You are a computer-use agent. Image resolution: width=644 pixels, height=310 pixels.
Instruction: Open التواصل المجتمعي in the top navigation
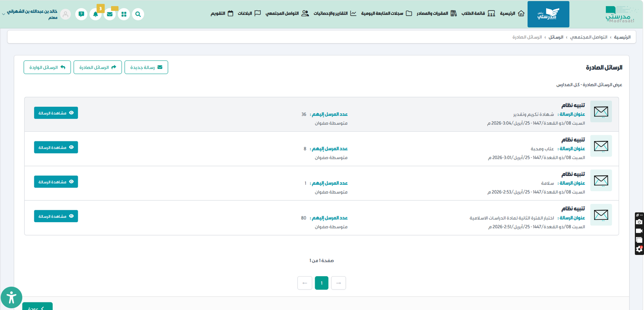click(x=287, y=13)
